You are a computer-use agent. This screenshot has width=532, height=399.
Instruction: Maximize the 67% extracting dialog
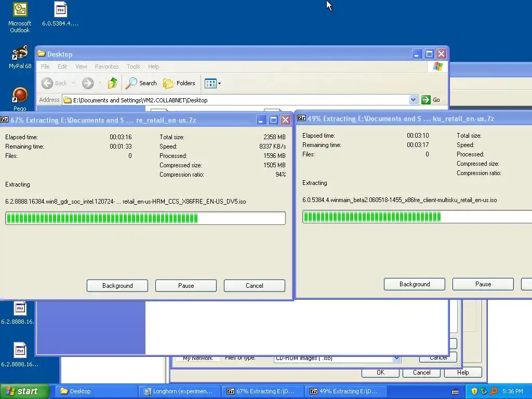[273, 120]
